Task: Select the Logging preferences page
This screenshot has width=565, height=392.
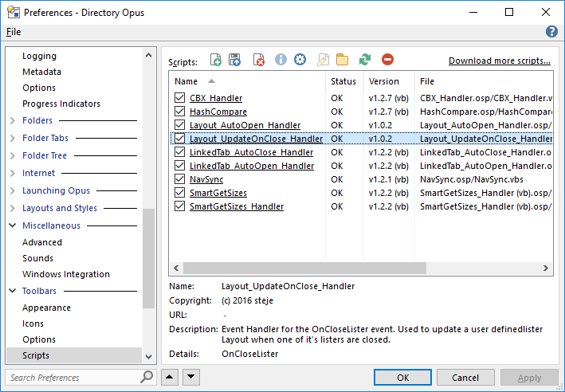Action: [39, 56]
